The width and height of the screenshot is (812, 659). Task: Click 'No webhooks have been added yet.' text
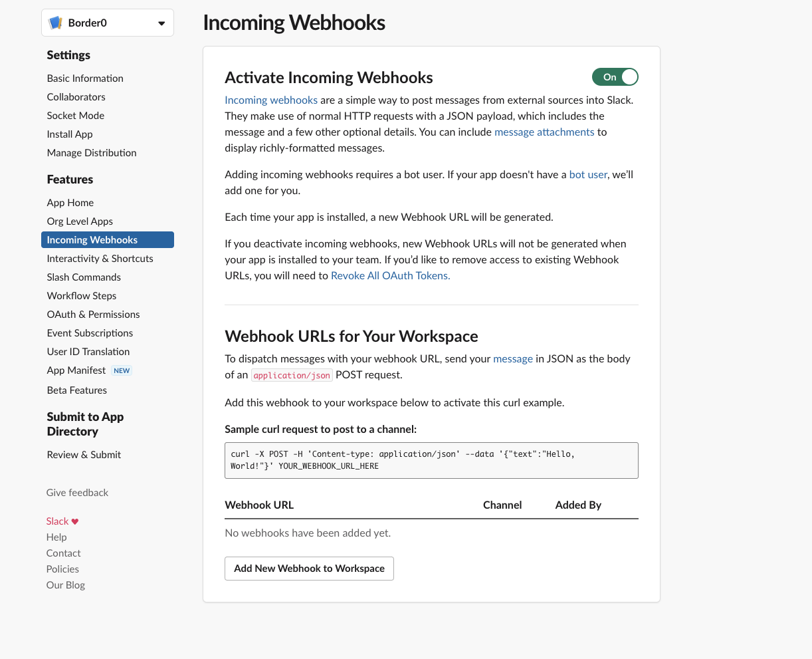(x=308, y=533)
